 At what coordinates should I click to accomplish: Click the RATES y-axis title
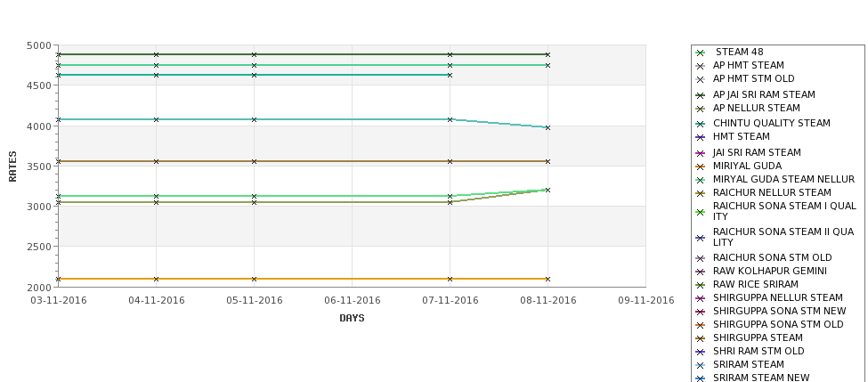click(x=12, y=167)
